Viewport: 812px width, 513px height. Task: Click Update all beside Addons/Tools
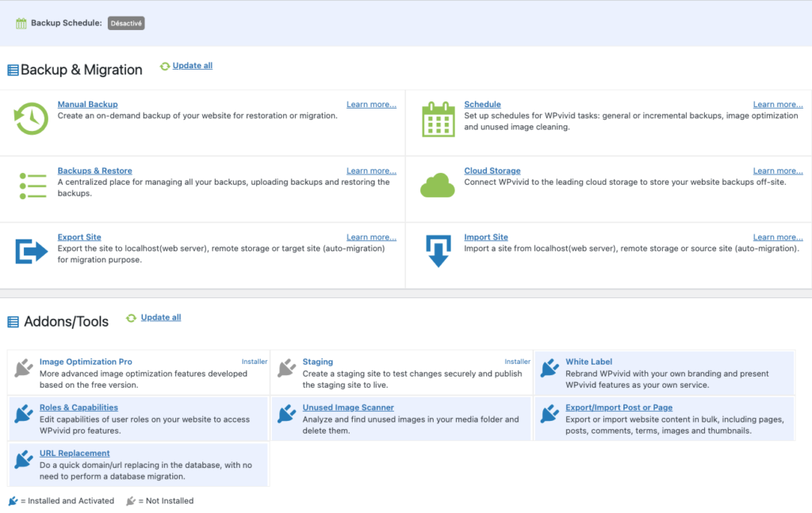[160, 318]
